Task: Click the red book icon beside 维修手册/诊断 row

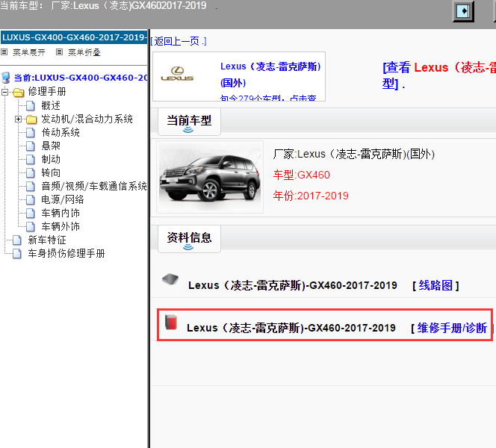Action: point(171,322)
